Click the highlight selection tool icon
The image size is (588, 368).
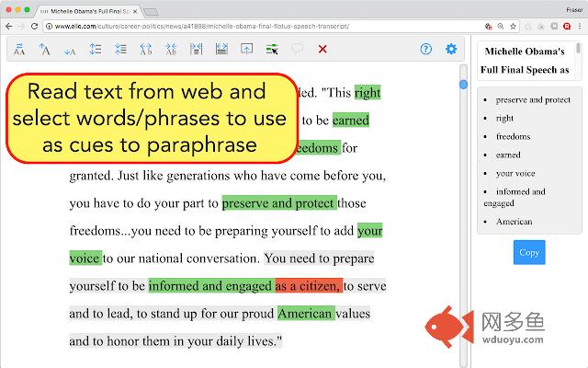[x=272, y=50]
